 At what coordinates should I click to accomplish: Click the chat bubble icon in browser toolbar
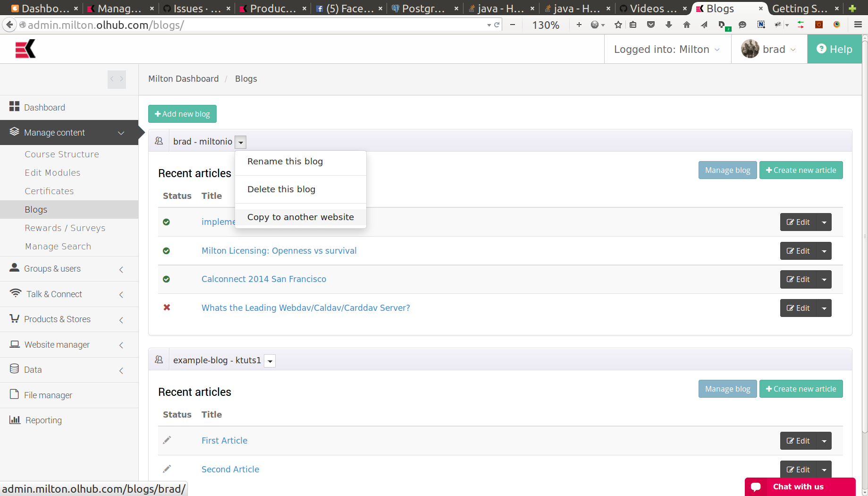[742, 25]
